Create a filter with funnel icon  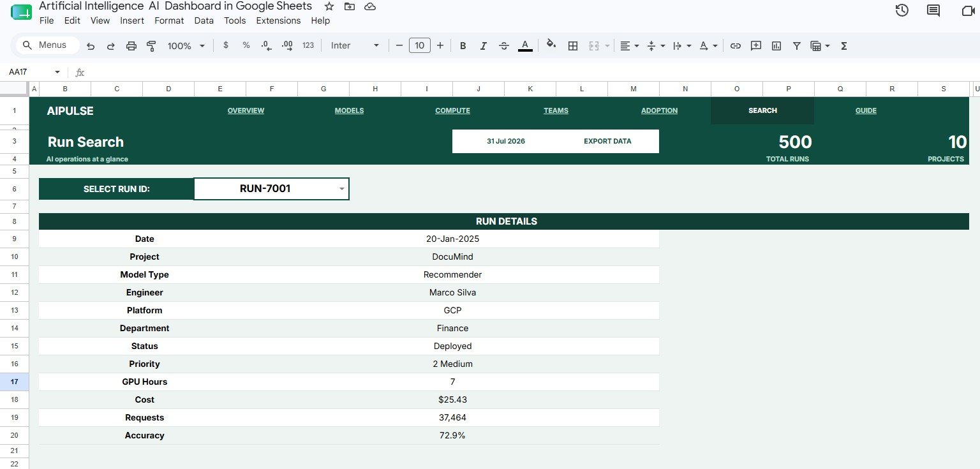pos(797,46)
